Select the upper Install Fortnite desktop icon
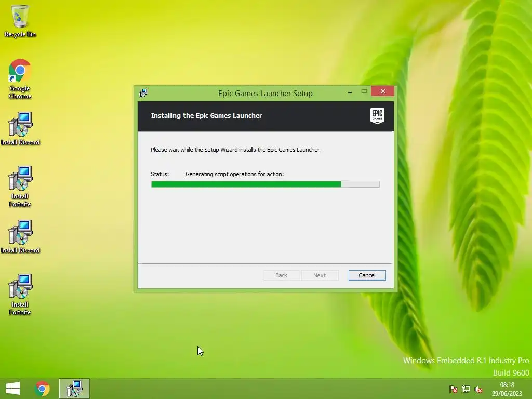 20,187
